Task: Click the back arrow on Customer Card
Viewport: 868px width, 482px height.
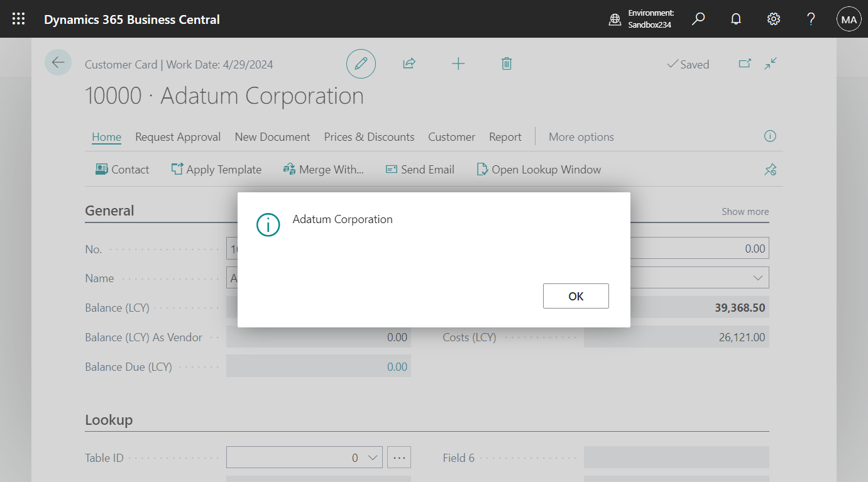Action: (x=58, y=62)
